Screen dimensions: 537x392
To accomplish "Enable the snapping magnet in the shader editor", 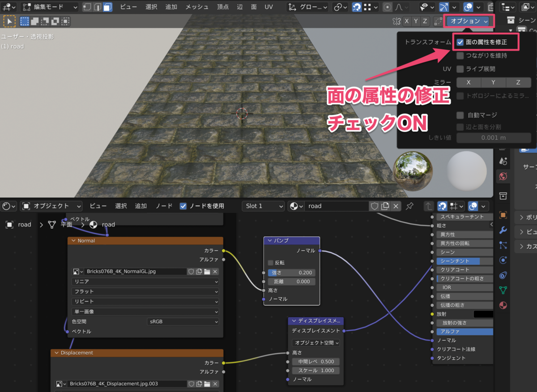I will point(442,206).
